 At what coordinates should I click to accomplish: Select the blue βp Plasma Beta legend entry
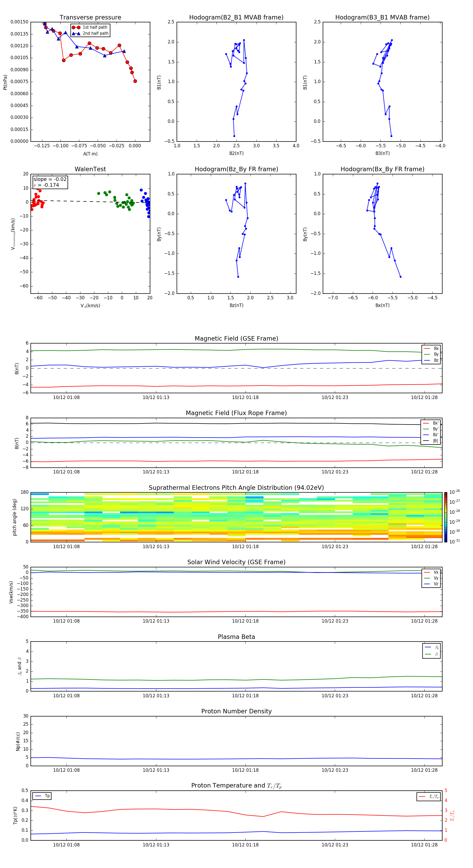(431, 647)
